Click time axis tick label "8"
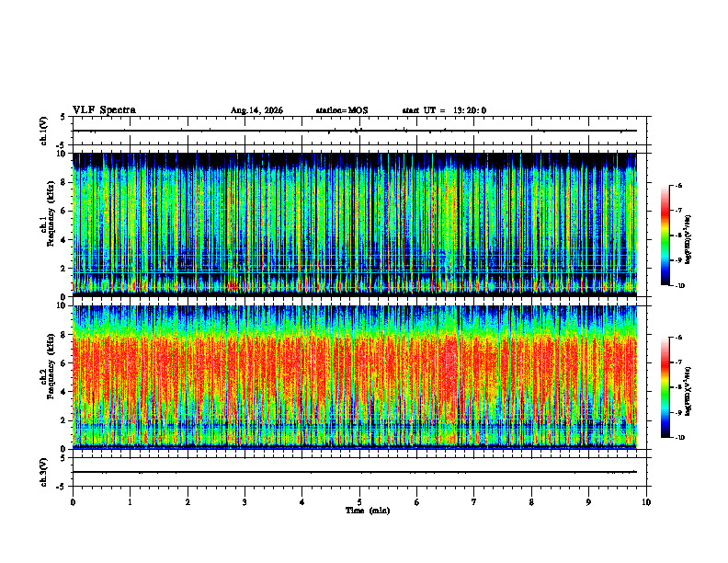Screen dimensions: 728x563 [x=531, y=502]
